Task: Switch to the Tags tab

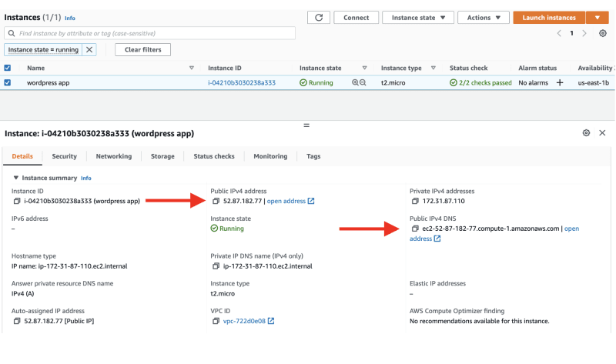Action: coord(313,156)
